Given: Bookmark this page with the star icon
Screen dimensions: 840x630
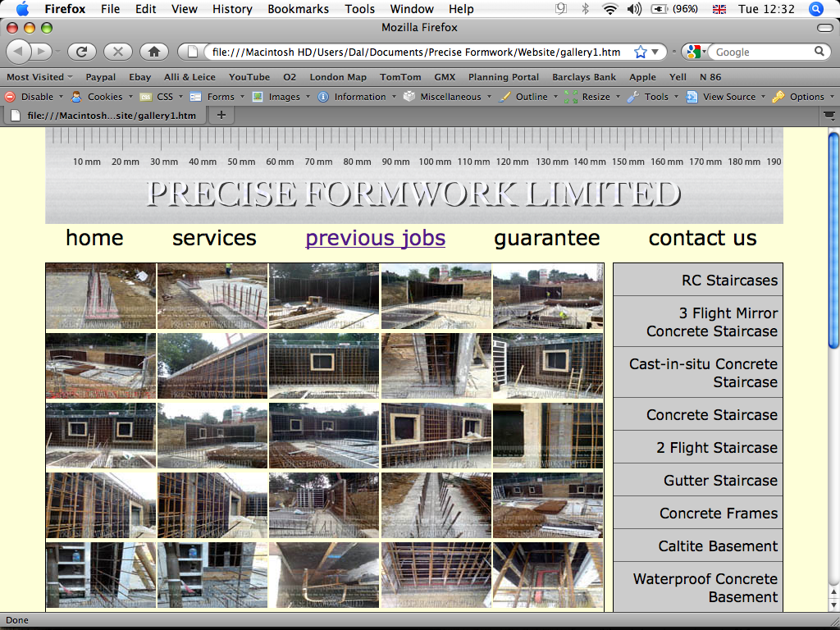Looking at the screenshot, I should (640, 52).
